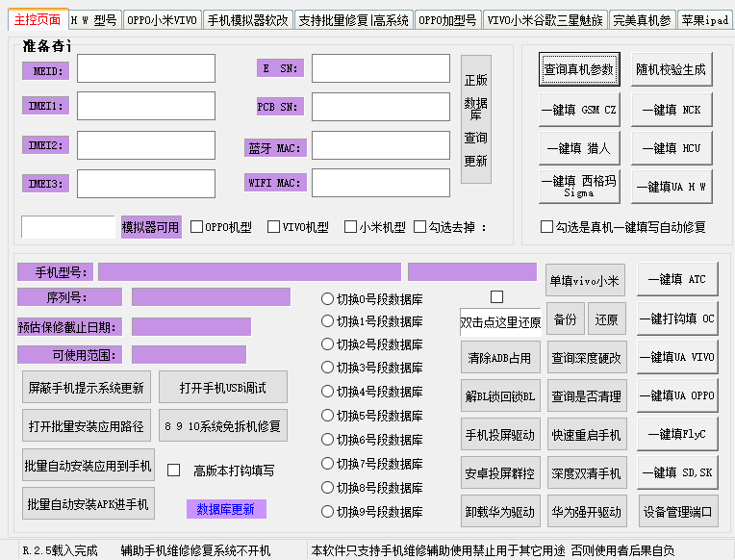This screenshot has height=560, width=735.
Task: Click the PCB SN input field
Action: [x=381, y=107]
